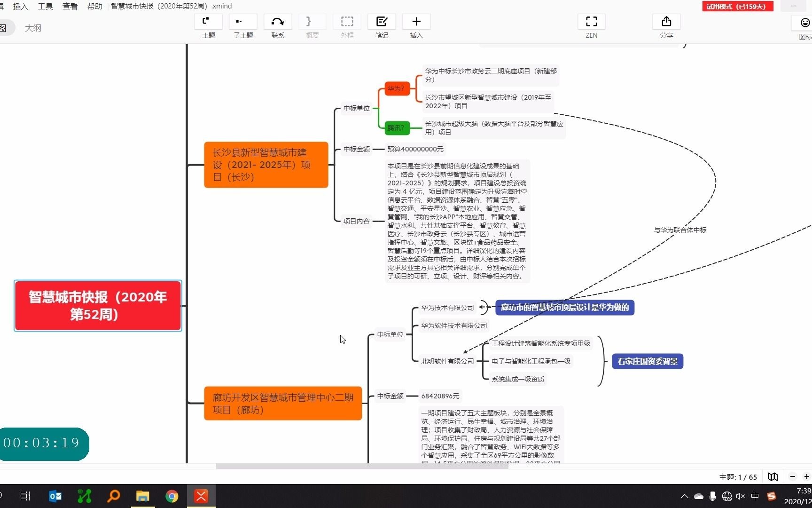812x508 pixels.
Task: Switch to the 大纲 outline view tab
Action: click(x=33, y=28)
